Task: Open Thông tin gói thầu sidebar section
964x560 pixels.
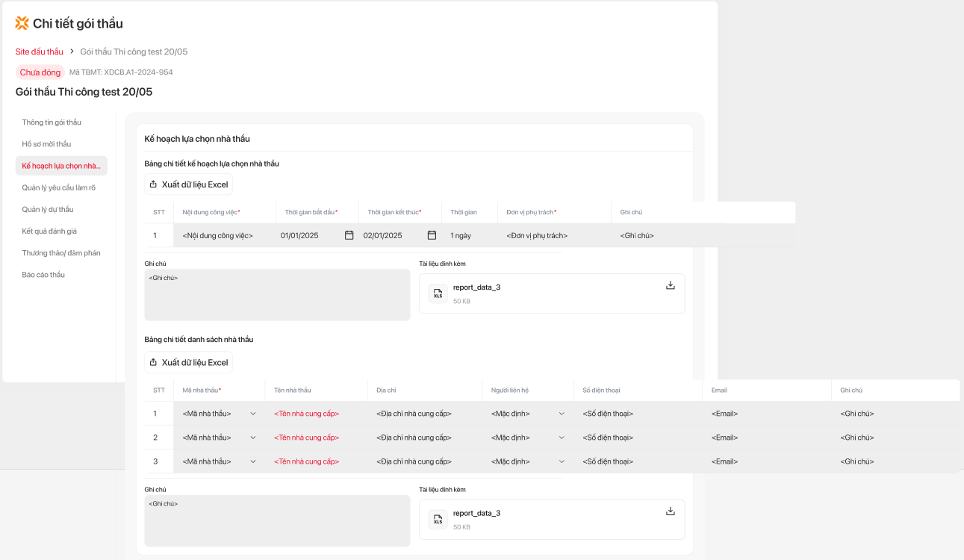Action: pos(52,122)
